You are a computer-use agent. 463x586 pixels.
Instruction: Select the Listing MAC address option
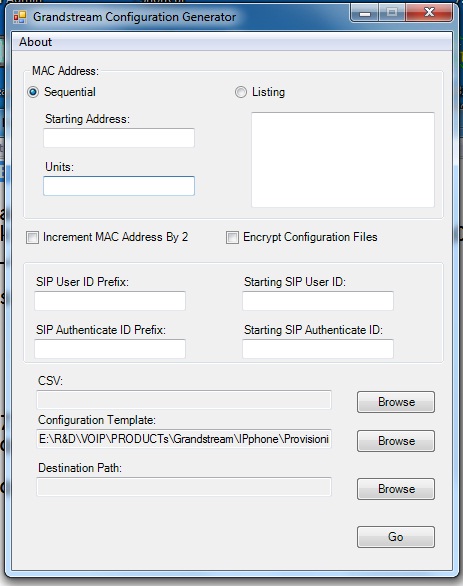pos(241,92)
